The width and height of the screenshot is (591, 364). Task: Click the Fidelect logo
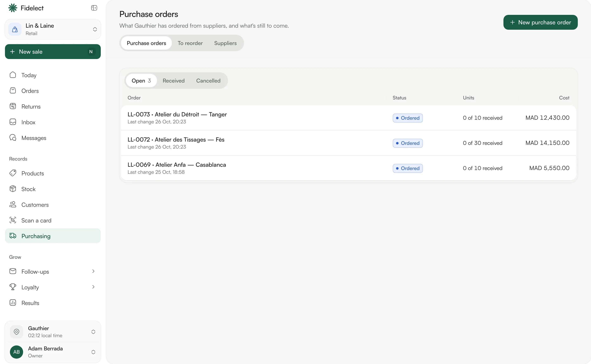(x=13, y=8)
